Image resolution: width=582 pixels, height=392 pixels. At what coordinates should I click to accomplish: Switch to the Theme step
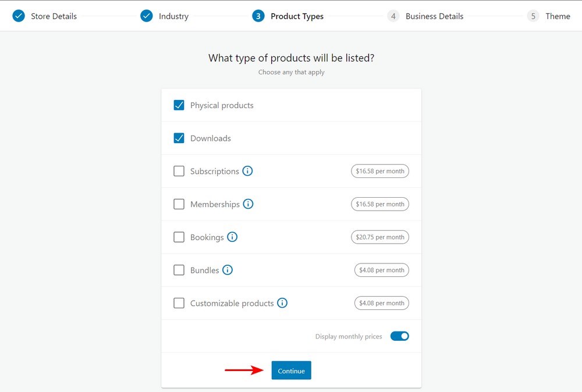[x=558, y=16]
